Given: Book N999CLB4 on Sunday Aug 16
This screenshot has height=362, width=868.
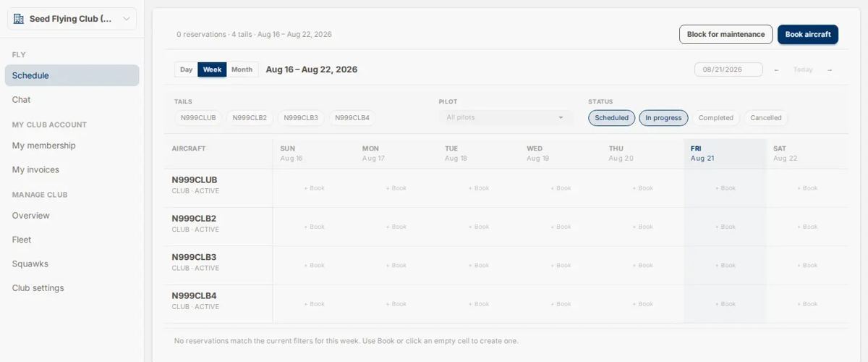Looking at the screenshot, I should pos(315,304).
